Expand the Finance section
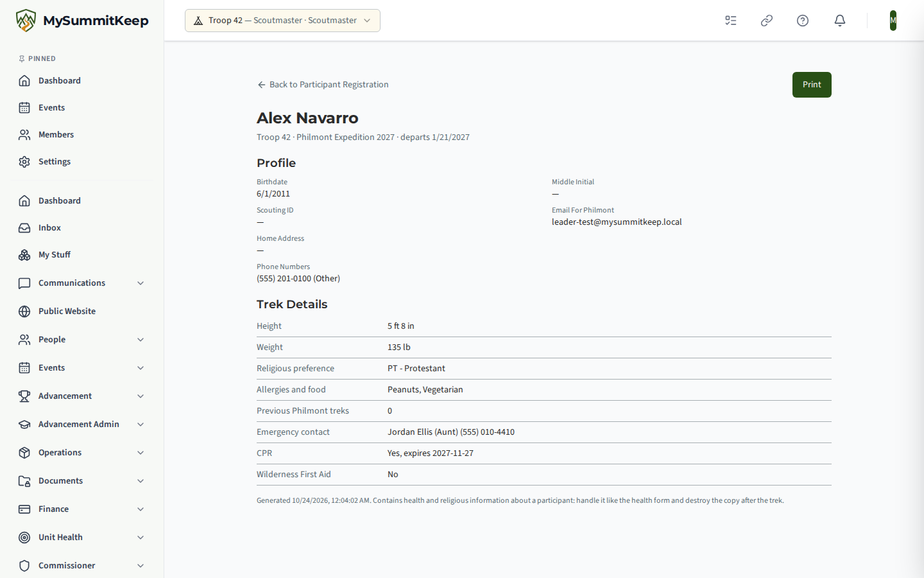Viewport: 924px width, 578px height. (x=82, y=509)
